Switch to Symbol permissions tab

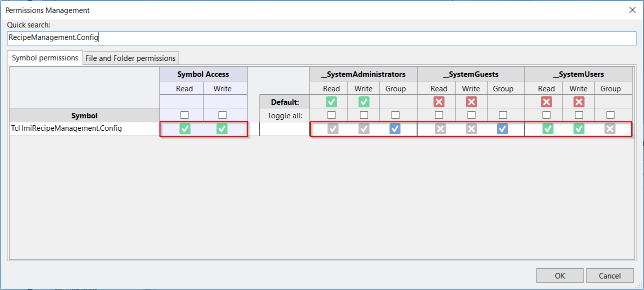[45, 58]
